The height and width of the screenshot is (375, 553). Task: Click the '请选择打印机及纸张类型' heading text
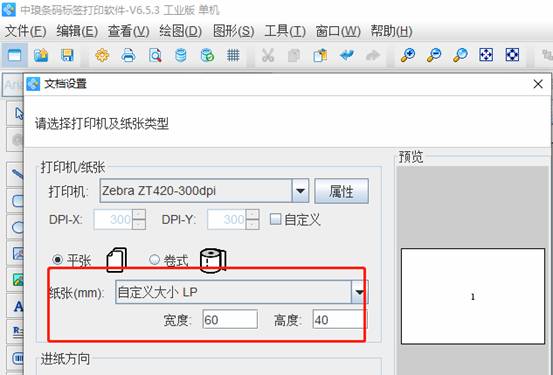click(102, 123)
